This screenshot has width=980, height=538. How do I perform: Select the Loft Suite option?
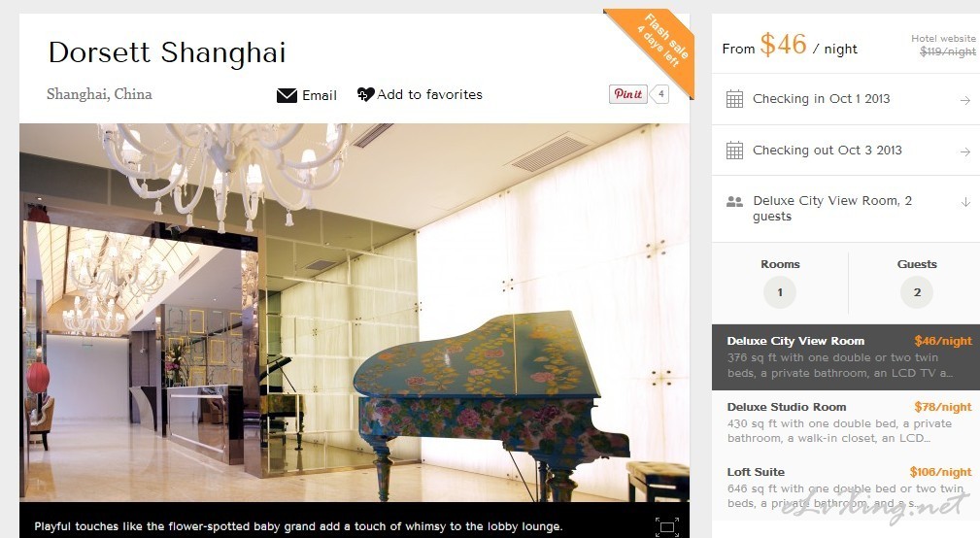pos(846,488)
